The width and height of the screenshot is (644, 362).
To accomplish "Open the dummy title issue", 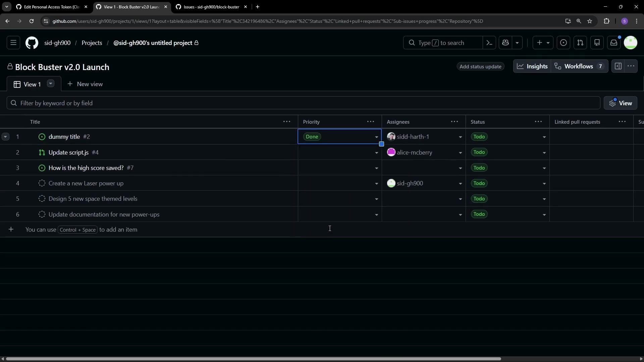I will click(x=64, y=137).
